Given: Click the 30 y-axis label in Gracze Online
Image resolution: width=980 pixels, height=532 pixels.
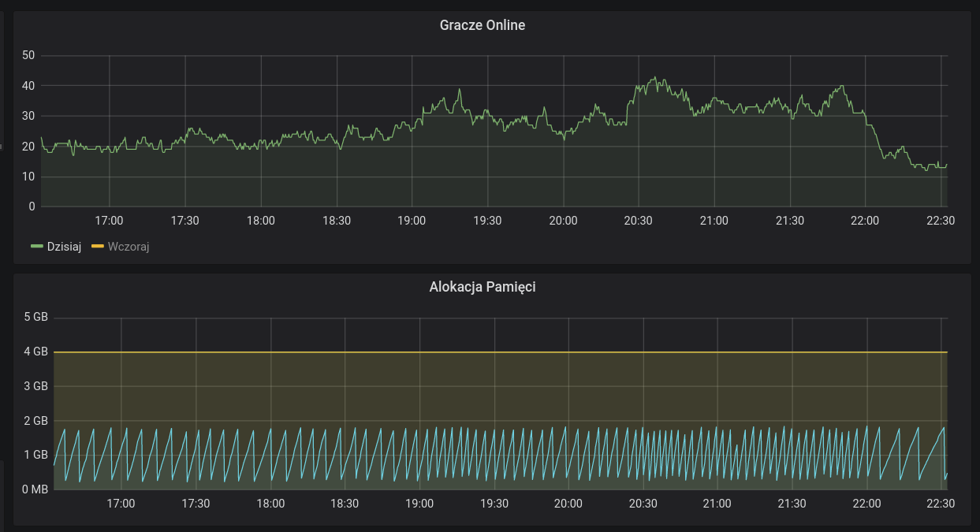Looking at the screenshot, I should click(x=29, y=116).
